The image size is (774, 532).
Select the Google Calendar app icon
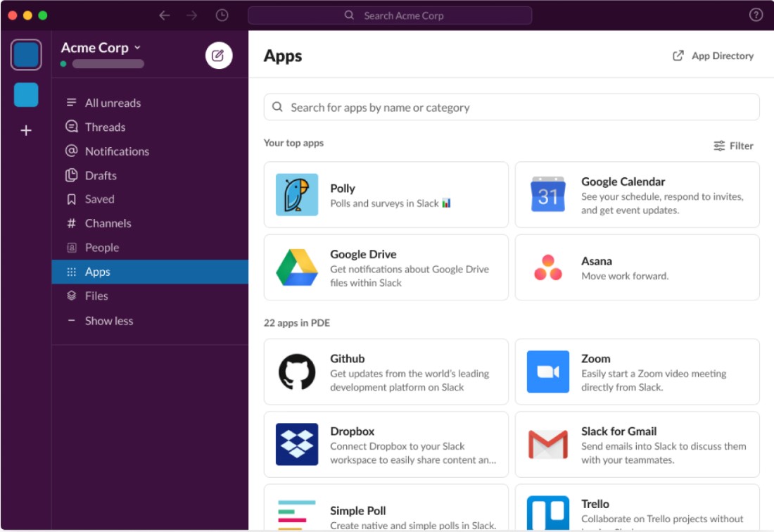pyautogui.click(x=548, y=194)
